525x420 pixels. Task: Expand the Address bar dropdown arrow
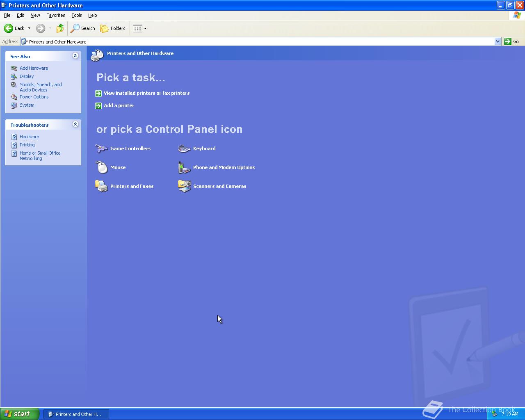pyautogui.click(x=498, y=41)
